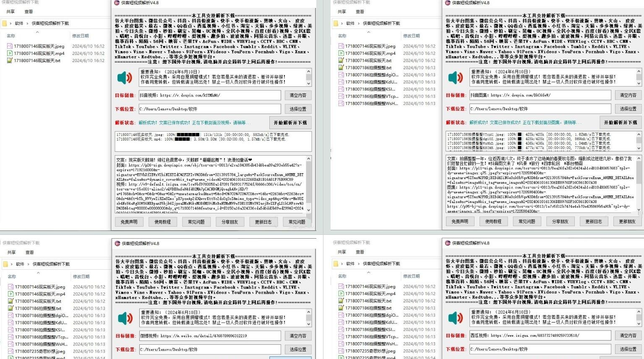
Task: Open the jpeg image icon of 1718007146现实版天.jpeg
Action: 9,45
